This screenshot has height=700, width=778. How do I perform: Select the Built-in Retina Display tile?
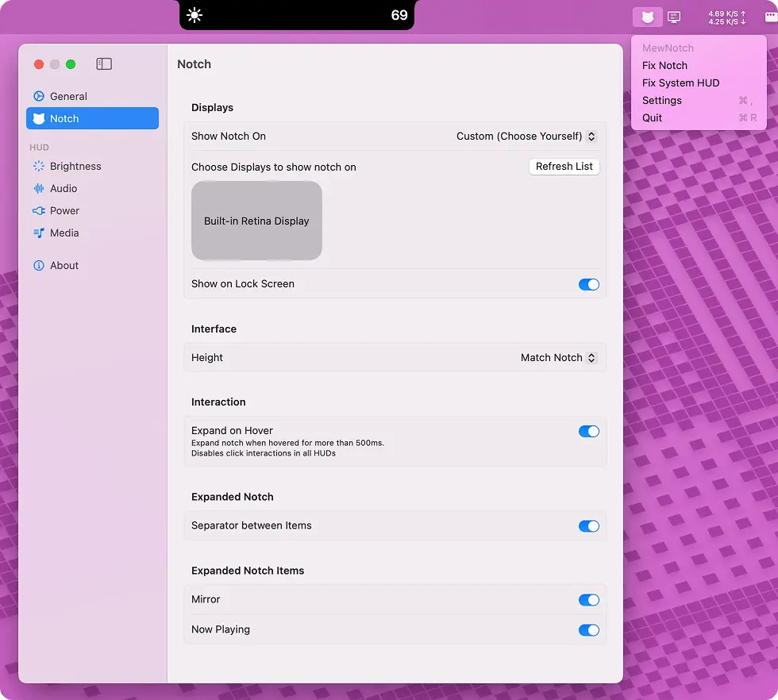(256, 221)
